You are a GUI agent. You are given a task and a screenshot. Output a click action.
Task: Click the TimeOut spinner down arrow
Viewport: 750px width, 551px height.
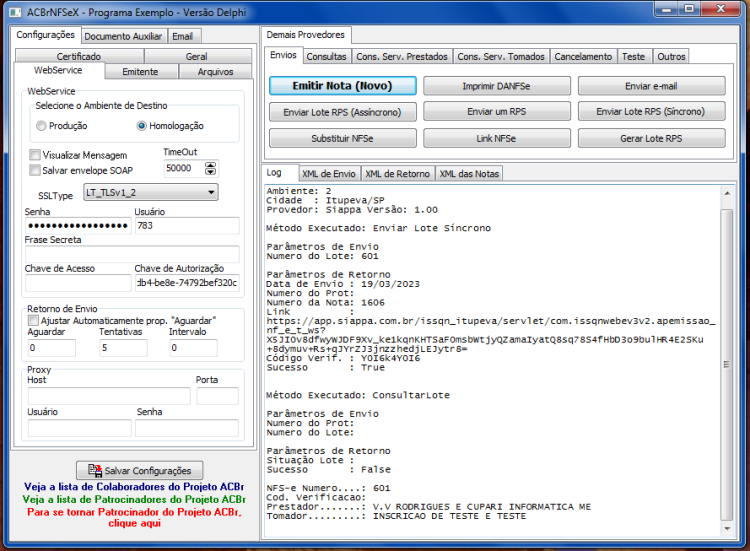click(210, 172)
